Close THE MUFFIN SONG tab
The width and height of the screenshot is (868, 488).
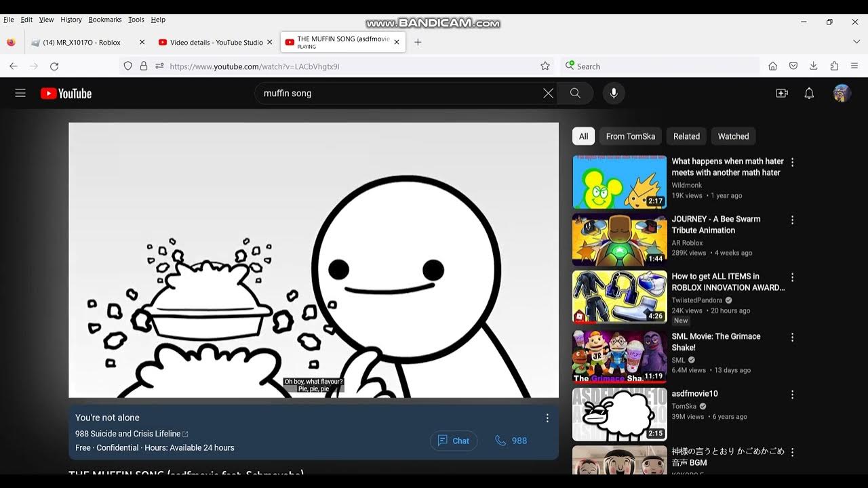pyautogui.click(x=397, y=42)
